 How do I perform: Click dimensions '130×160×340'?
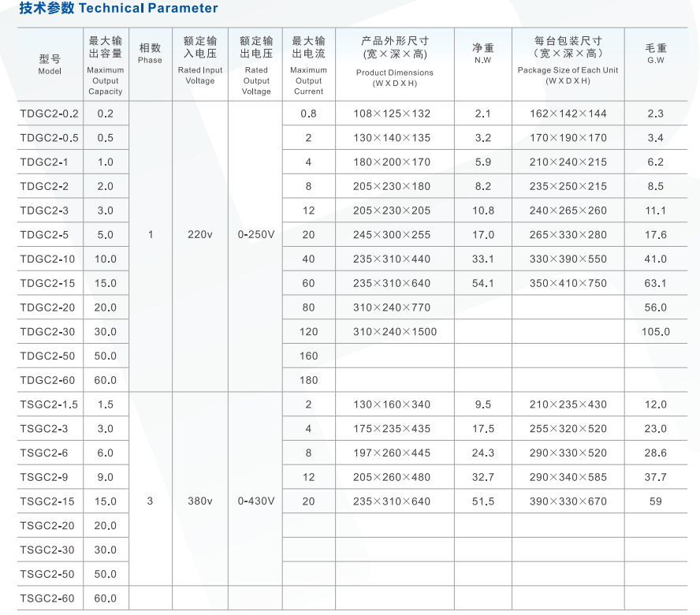coord(392,404)
